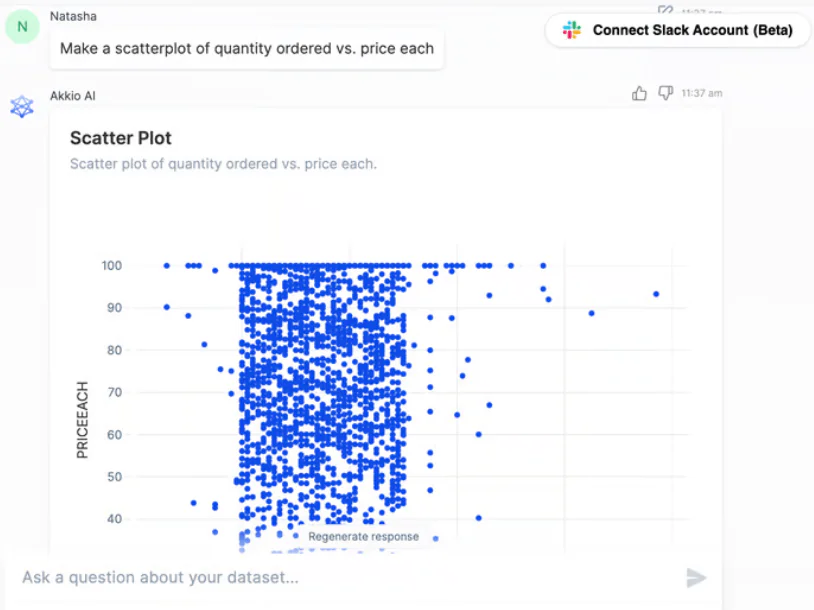
Task: Click the Natasha sender name
Action: (x=73, y=16)
